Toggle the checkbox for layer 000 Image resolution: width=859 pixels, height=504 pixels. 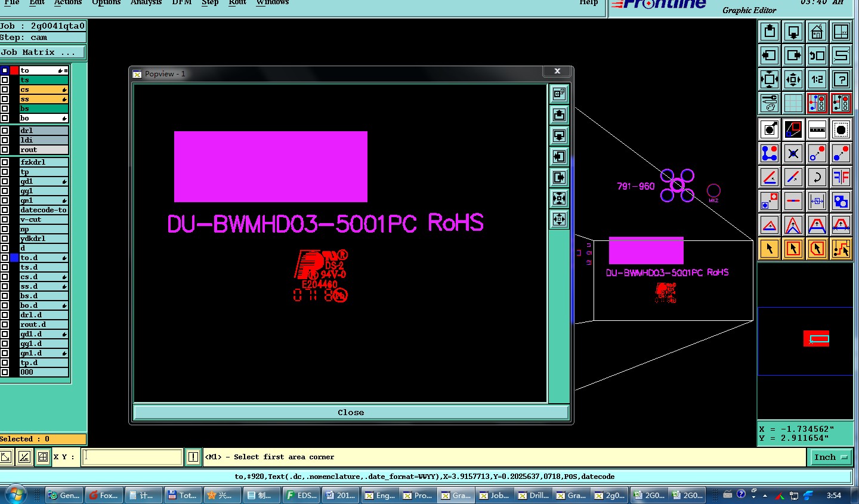[x=5, y=372]
